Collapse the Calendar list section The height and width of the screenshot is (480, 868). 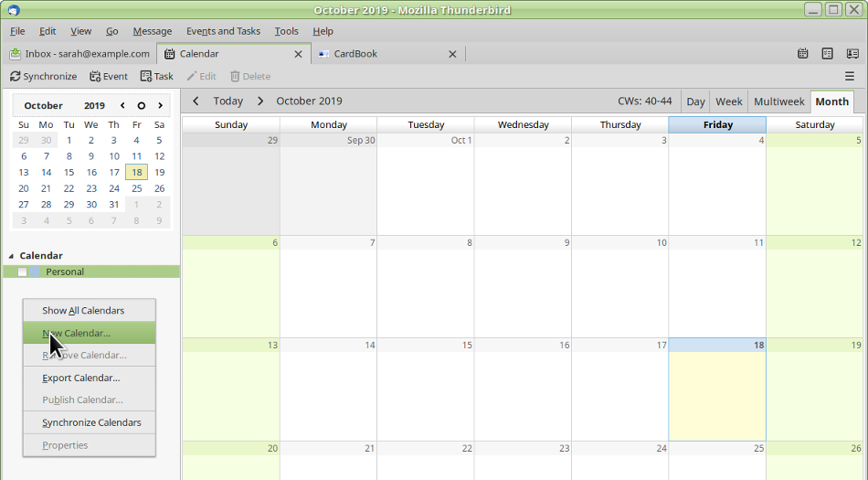(12, 256)
